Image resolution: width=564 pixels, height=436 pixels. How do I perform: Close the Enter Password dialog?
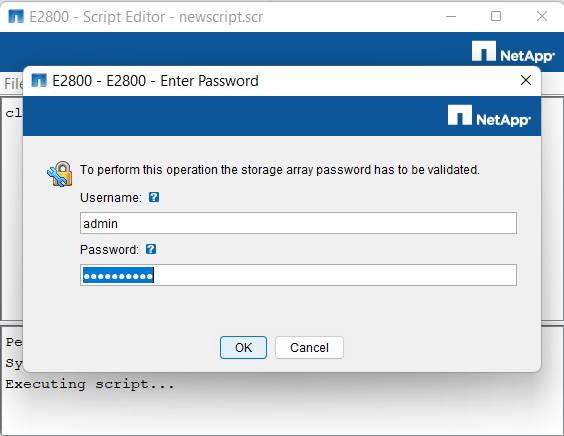coord(526,80)
